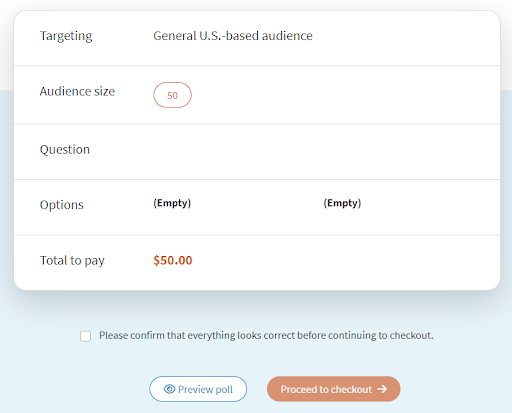Screen dimensions: 512x413
Task: Click the eye icon in Preview poll
Action: coord(169,389)
